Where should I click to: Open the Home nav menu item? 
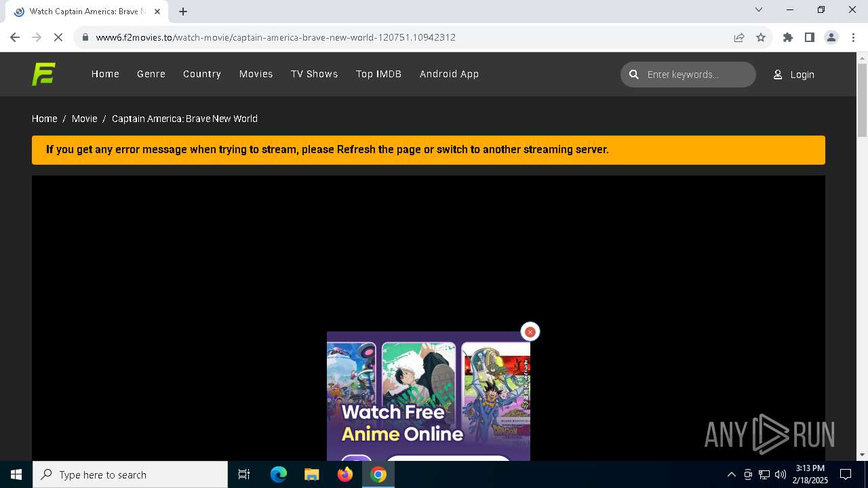point(105,74)
